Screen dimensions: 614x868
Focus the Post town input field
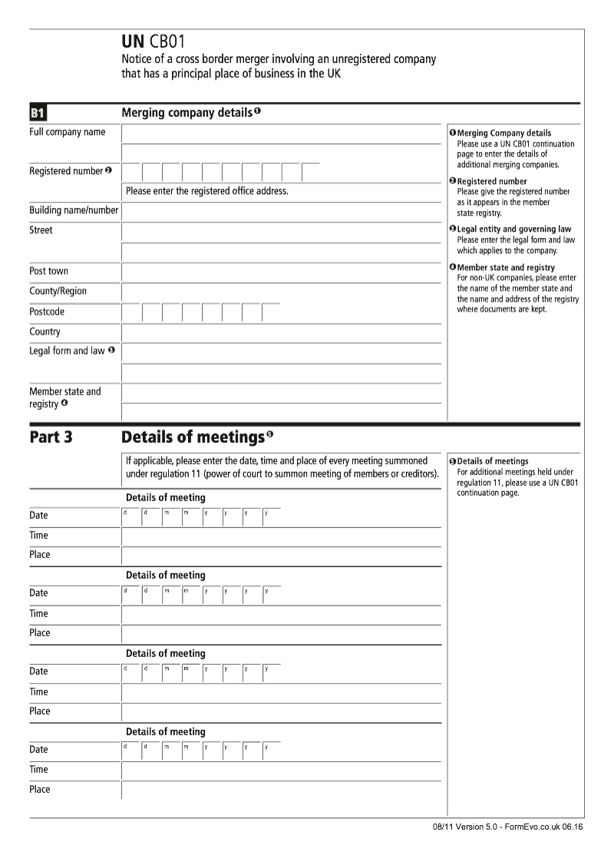pyautogui.click(x=281, y=272)
